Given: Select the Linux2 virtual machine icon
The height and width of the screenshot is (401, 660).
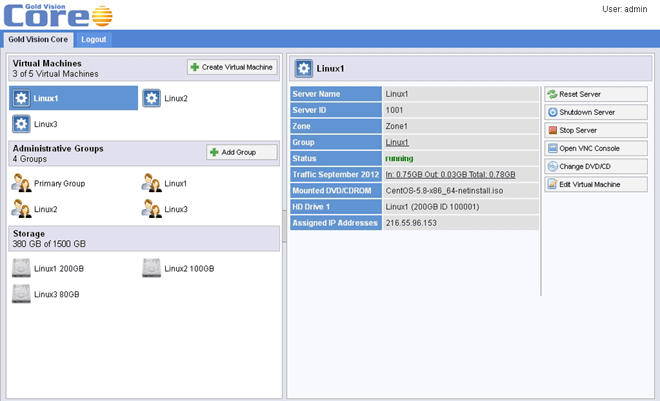Looking at the screenshot, I should tap(152, 98).
